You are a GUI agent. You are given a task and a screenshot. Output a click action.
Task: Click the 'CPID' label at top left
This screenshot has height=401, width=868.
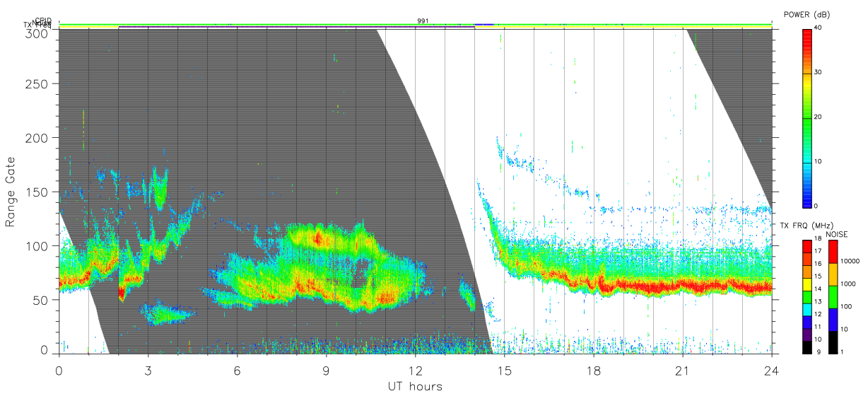click(x=42, y=21)
